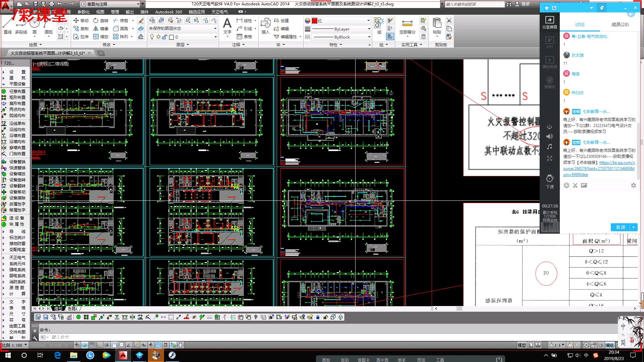The width and height of the screenshot is (644, 362).
Task: Click the Cut scissors icon in clipboard panel
Action: (x=449, y=20)
